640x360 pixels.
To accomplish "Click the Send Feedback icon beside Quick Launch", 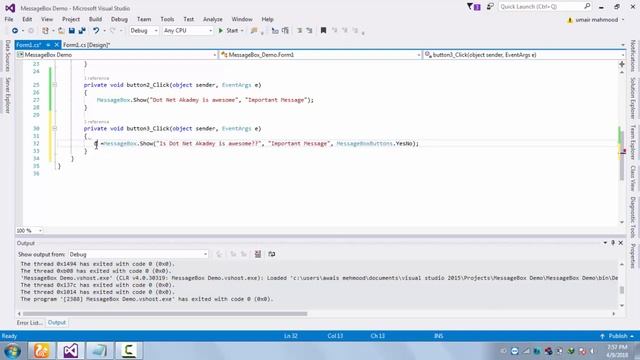I will point(490,7).
